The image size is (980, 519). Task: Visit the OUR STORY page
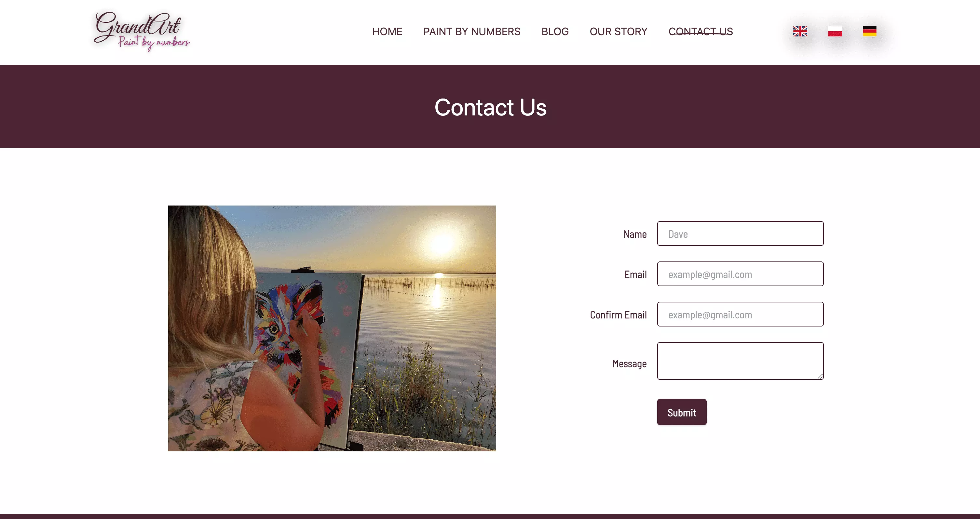click(x=618, y=32)
